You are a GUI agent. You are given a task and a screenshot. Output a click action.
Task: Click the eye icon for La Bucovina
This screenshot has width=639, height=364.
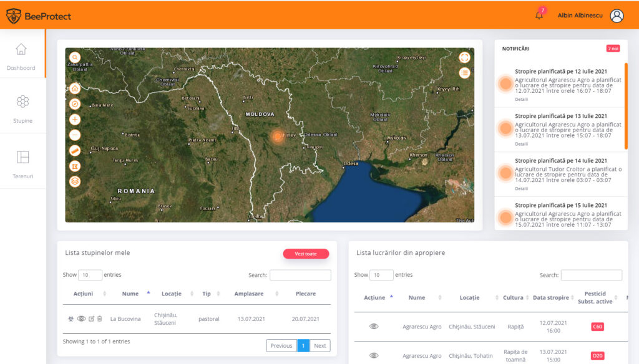[82, 318]
